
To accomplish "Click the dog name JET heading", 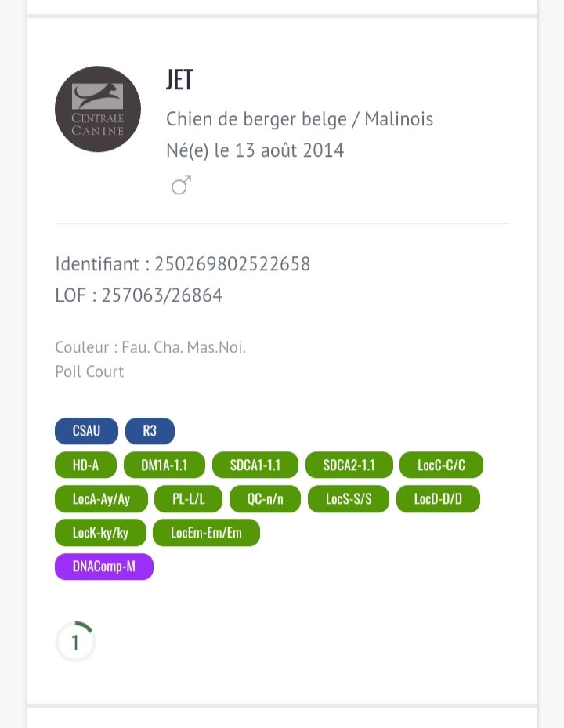I will 179,80.
